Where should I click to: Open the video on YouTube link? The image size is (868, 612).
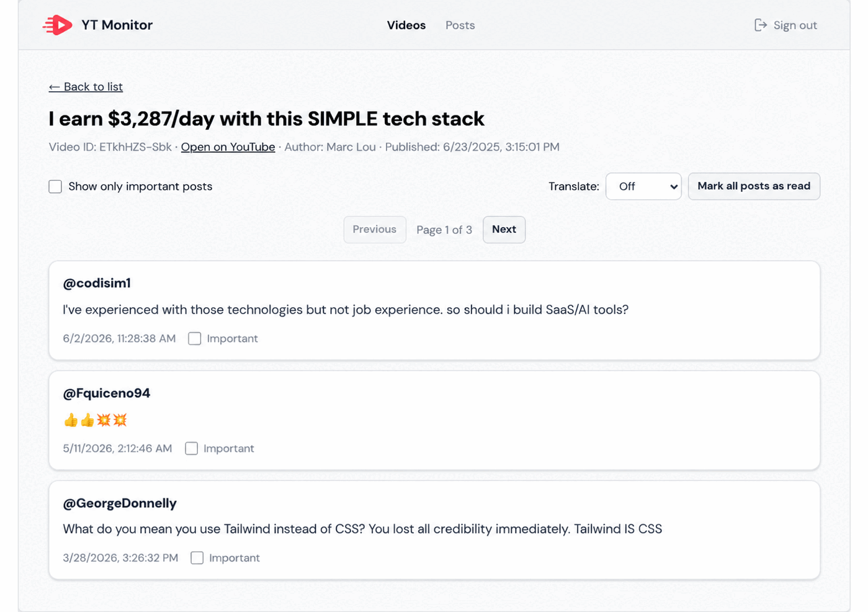(x=228, y=147)
